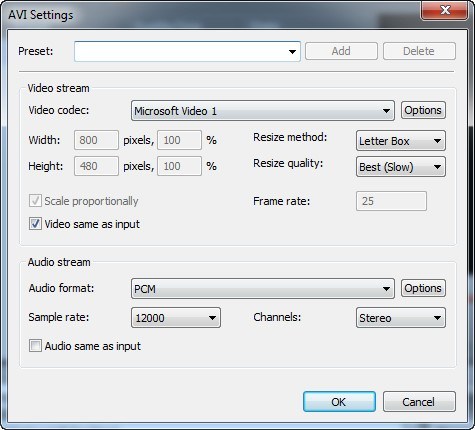This screenshot has height=430, width=475.
Task: Click the Delete preset button
Action: [x=419, y=51]
